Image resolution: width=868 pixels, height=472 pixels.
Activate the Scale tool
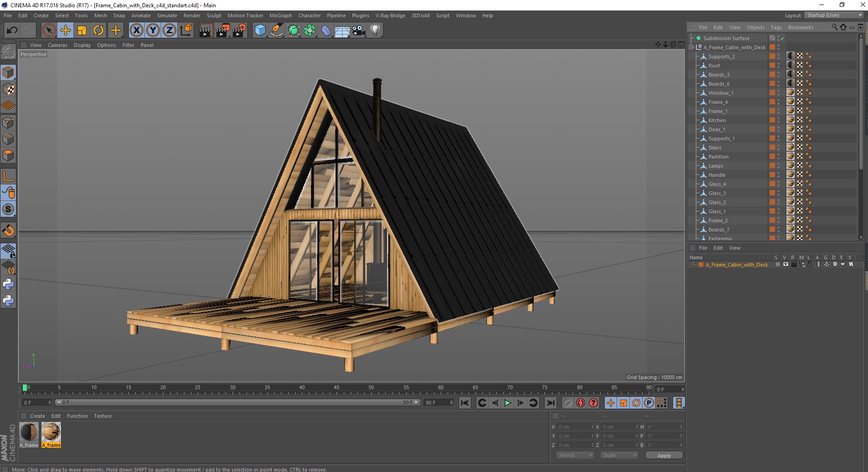tap(82, 31)
